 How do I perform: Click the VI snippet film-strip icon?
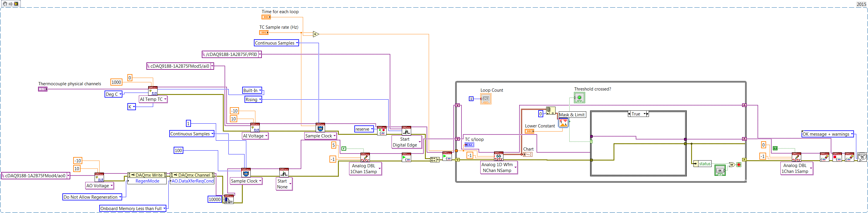click(x=16, y=4)
